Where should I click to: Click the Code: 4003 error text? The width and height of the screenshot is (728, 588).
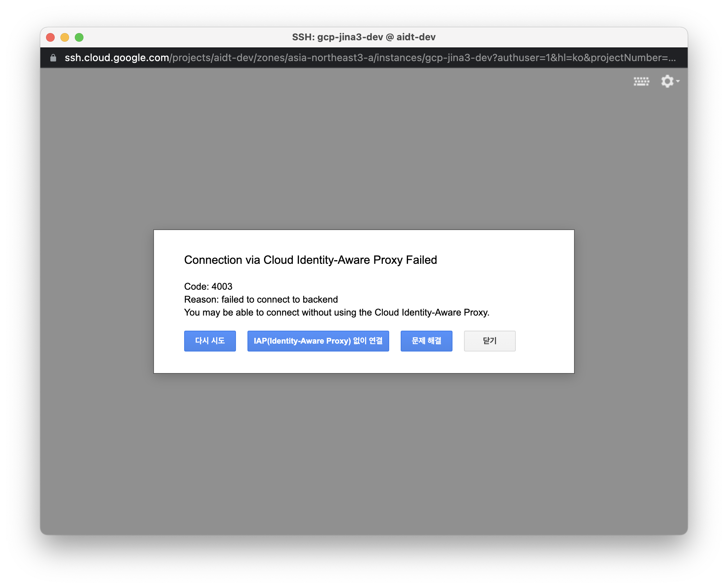point(208,286)
